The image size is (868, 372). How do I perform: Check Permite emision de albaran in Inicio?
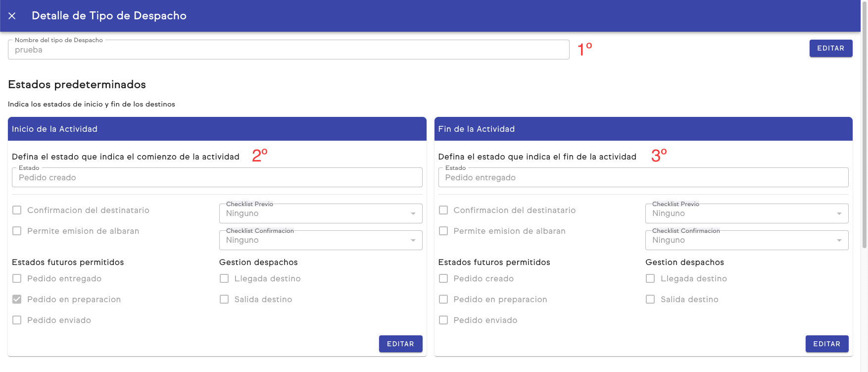16,231
